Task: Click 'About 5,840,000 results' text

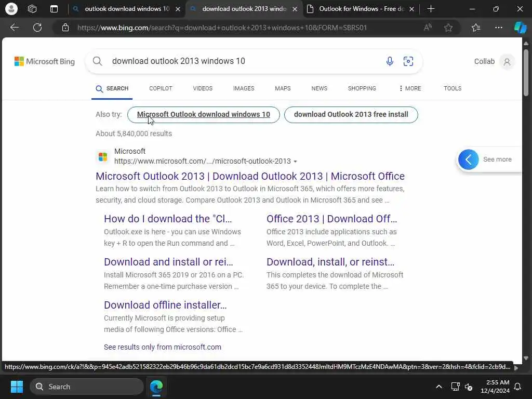Action: click(134, 134)
